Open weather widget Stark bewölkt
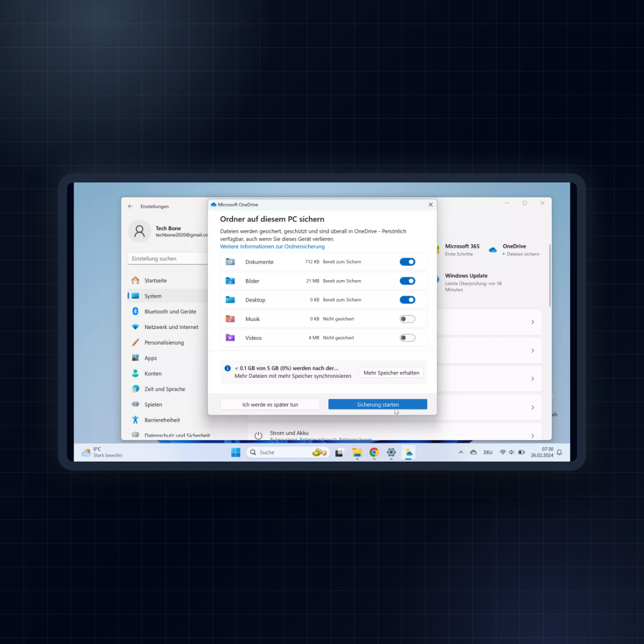This screenshot has width=644, height=644. click(x=102, y=452)
